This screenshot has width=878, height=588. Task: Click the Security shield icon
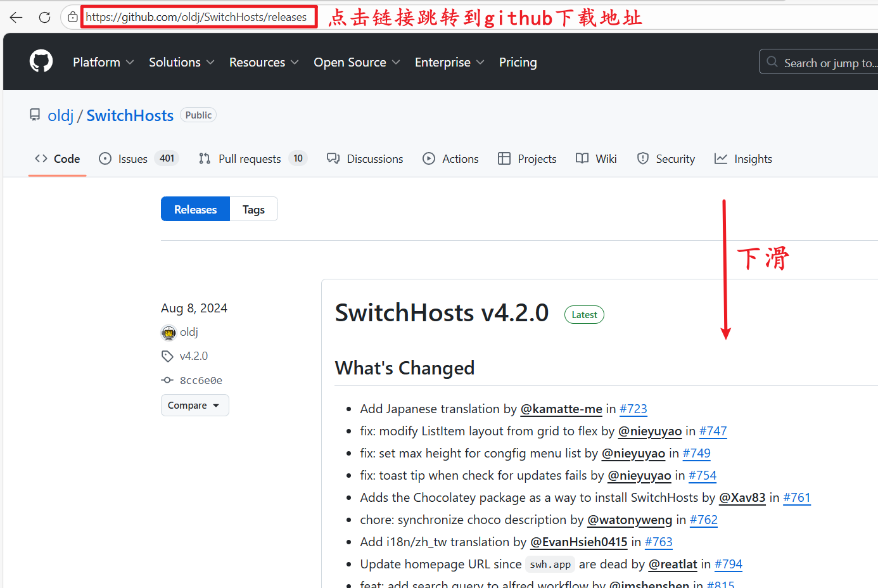coord(643,158)
